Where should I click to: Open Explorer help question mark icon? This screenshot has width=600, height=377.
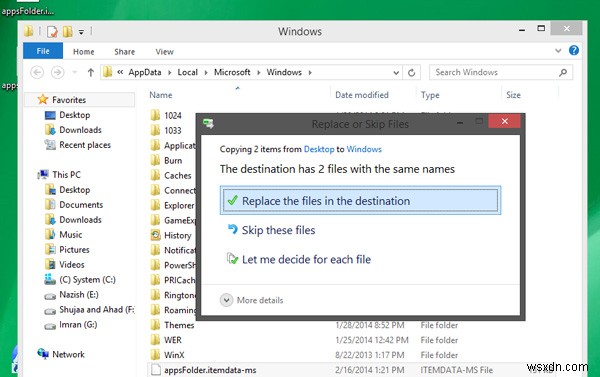(574, 50)
